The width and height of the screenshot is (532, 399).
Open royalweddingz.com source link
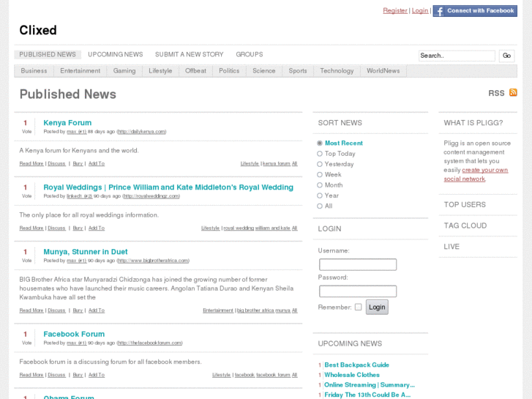[151, 196]
